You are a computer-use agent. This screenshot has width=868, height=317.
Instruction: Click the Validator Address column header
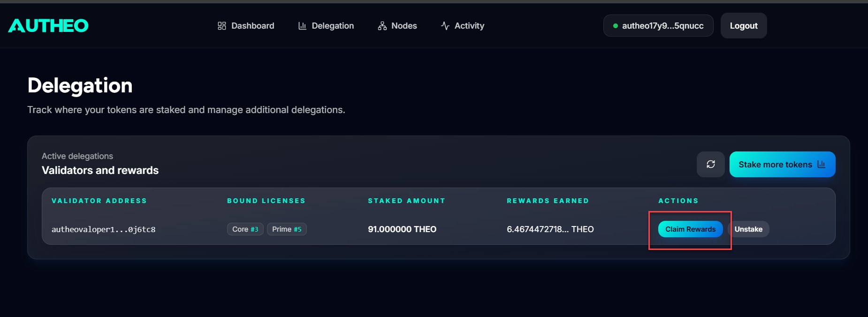tap(99, 201)
